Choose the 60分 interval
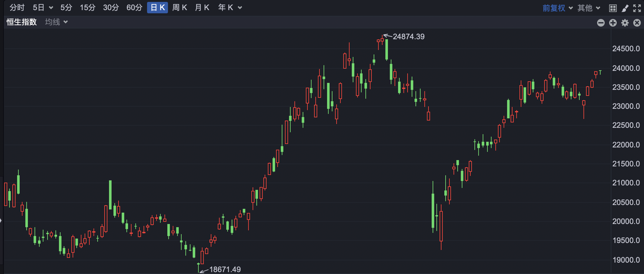Image resolution: width=644 pixels, height=274 pixels. point(134,8)
